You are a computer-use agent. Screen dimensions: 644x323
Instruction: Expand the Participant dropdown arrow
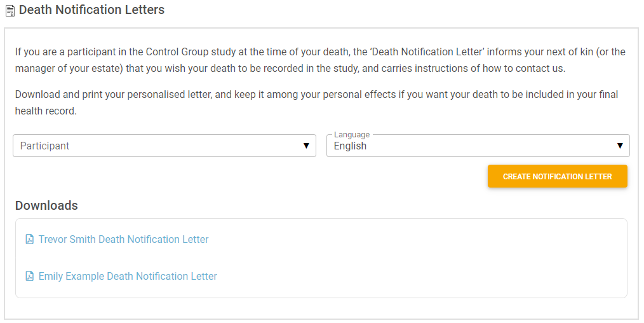[x=306, y=146]
